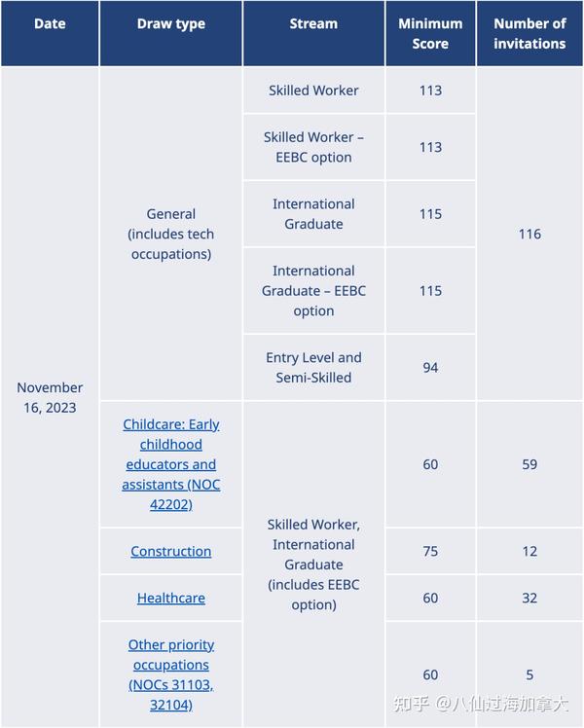
Task: Click the Date column header
Action: point(50,33)
